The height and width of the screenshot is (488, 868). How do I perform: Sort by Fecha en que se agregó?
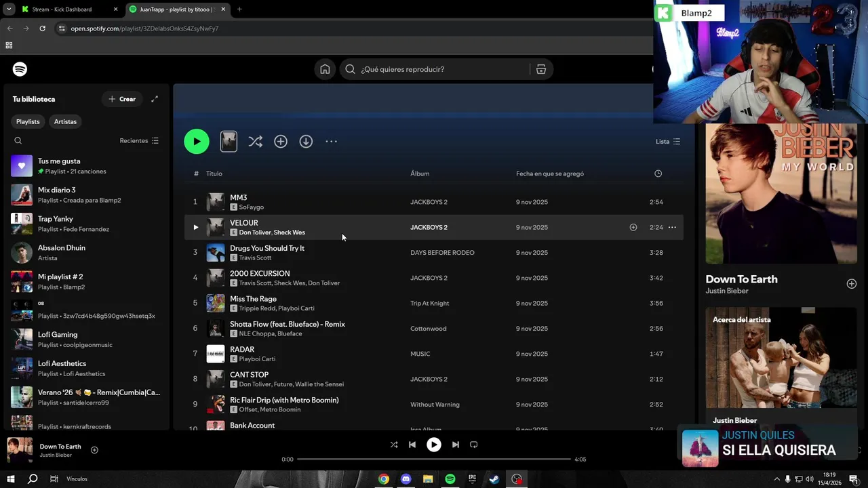[550, 174]
